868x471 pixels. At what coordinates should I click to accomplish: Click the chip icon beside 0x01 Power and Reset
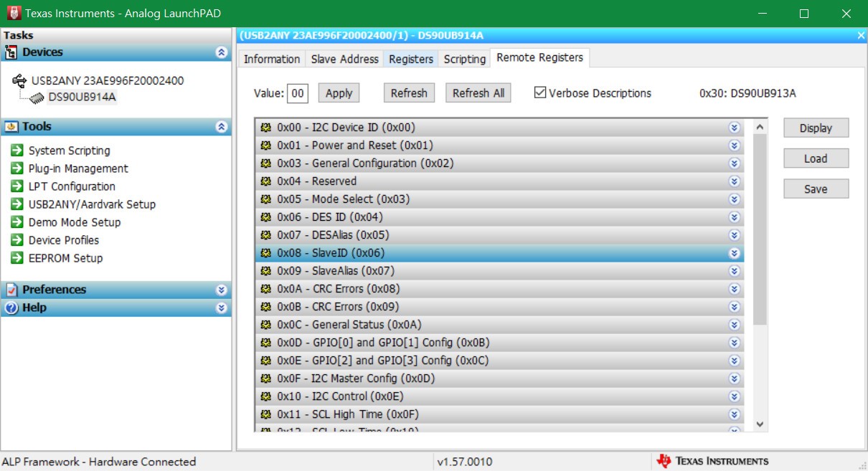[265, 146]
